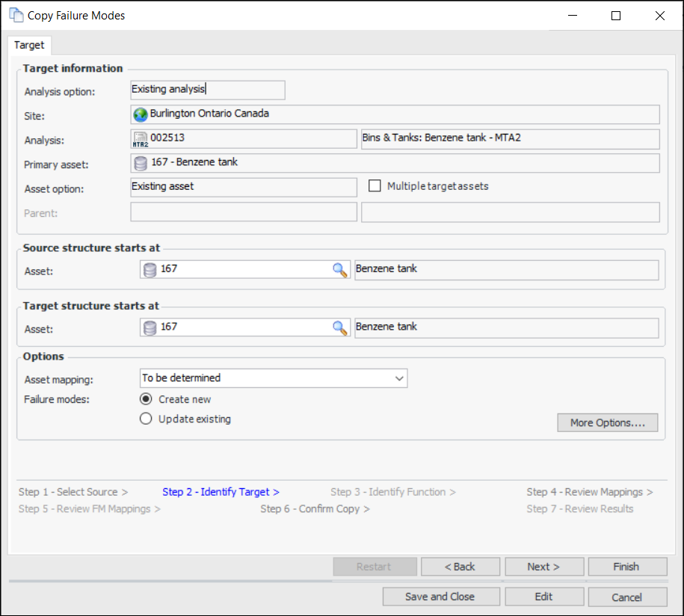
Task: Enable the Multiple target assets checkbox
Action: [x=375, y=186]
